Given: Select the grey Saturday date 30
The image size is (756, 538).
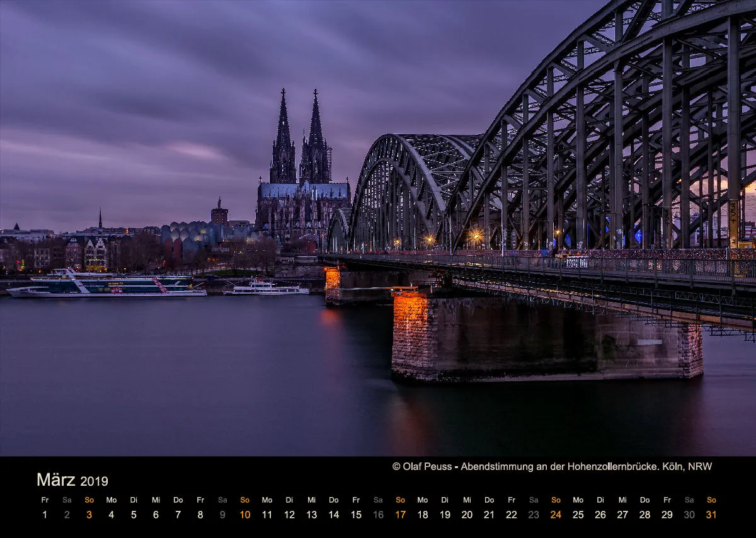Looking at the screenshot, I should (x=689, y=515).
